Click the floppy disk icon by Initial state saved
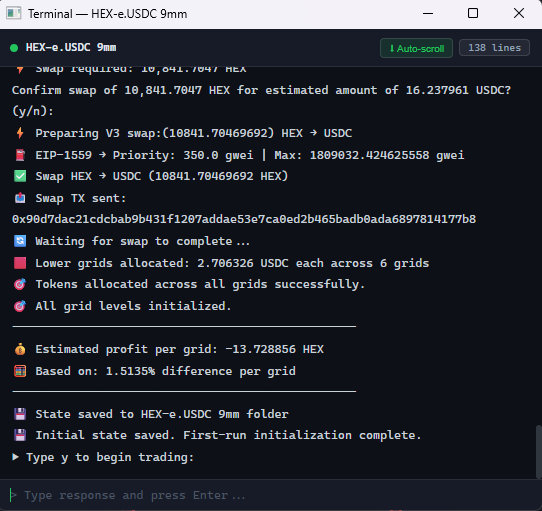 20,435
